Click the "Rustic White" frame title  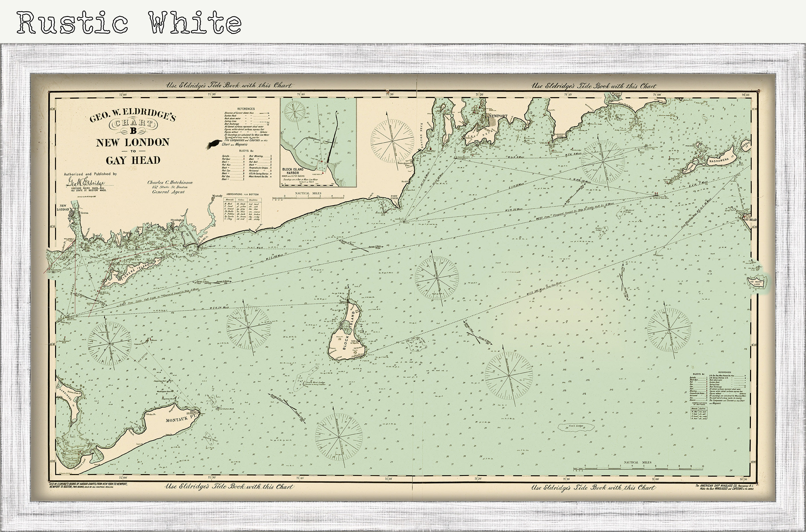point(129,22)
